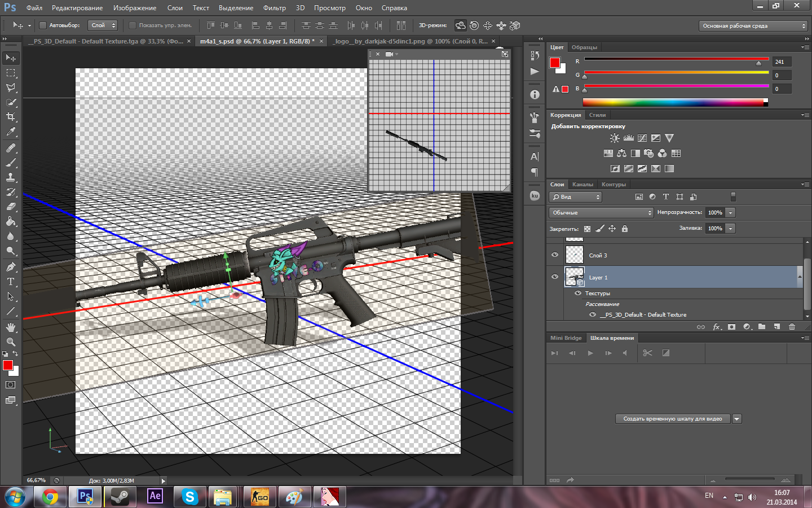Screen dimensions: 812x508
Task: Activate the 3D slide object mode
Action: point(501,25)
